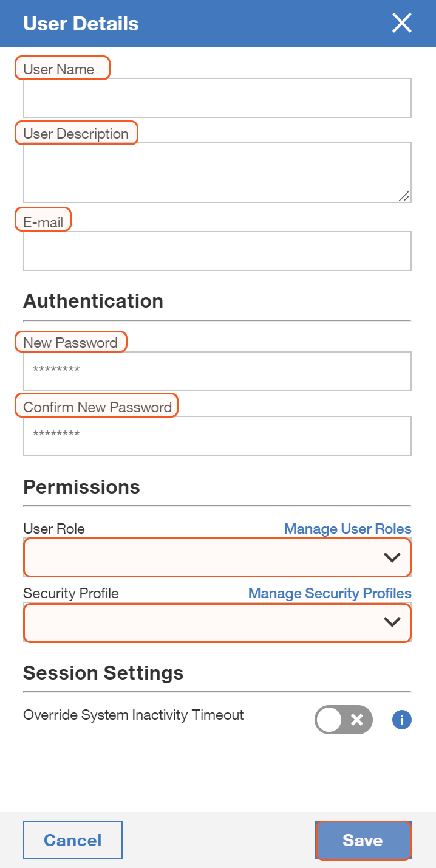
Task: Click the User Role chevron arrow
Action: [x=392, y=557]
